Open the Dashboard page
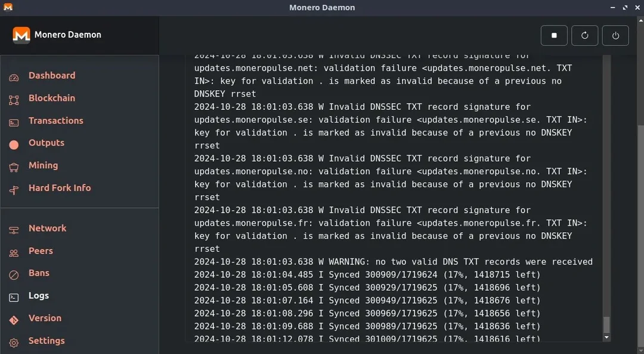The width and height of the screenshot is (644, 354). click(52, 75)
